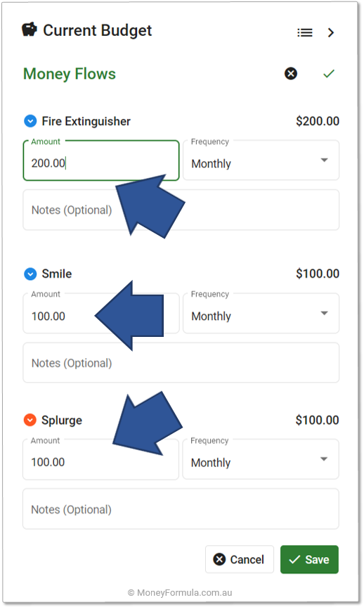This screenshot has height=607, width=364.
Task: Open Splurge Frequency dropdown
Action: click(x=261, y=459)
